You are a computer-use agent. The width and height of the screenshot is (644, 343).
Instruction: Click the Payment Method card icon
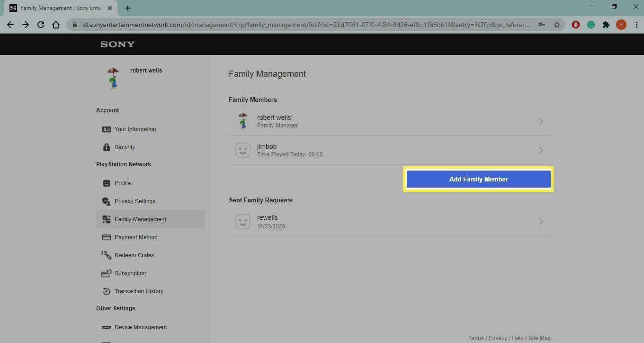(x=107, y=237)
